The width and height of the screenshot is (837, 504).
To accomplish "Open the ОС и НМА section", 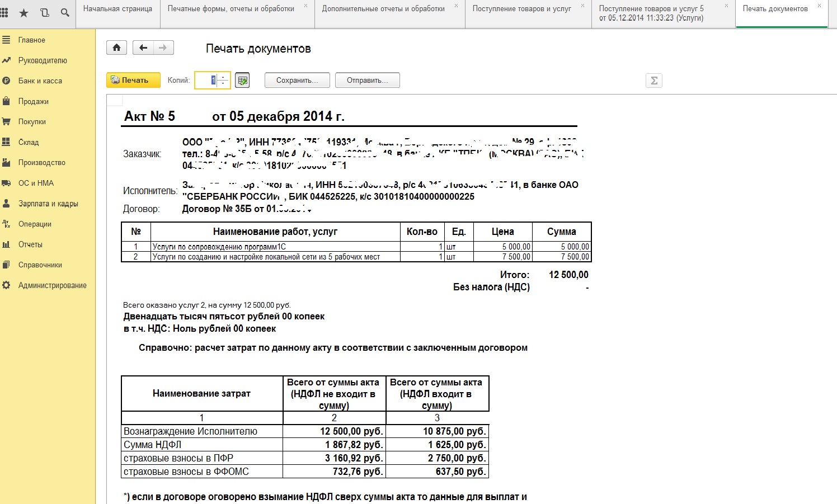I will pos(36,183).
